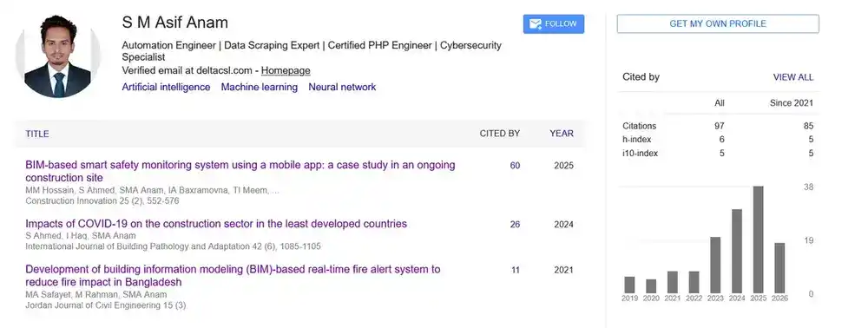868x328 pixels.
Task: Click the 'Citations' row label
Action: tap(640, 126)
